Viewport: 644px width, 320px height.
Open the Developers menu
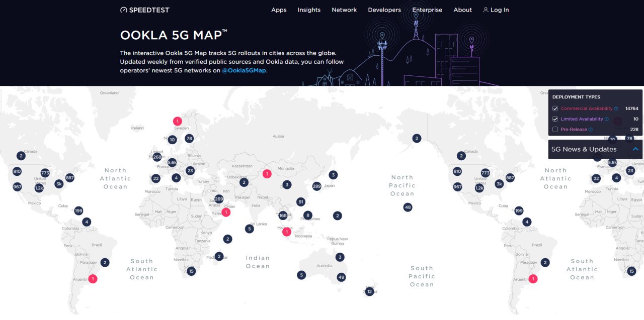point(384,10)
